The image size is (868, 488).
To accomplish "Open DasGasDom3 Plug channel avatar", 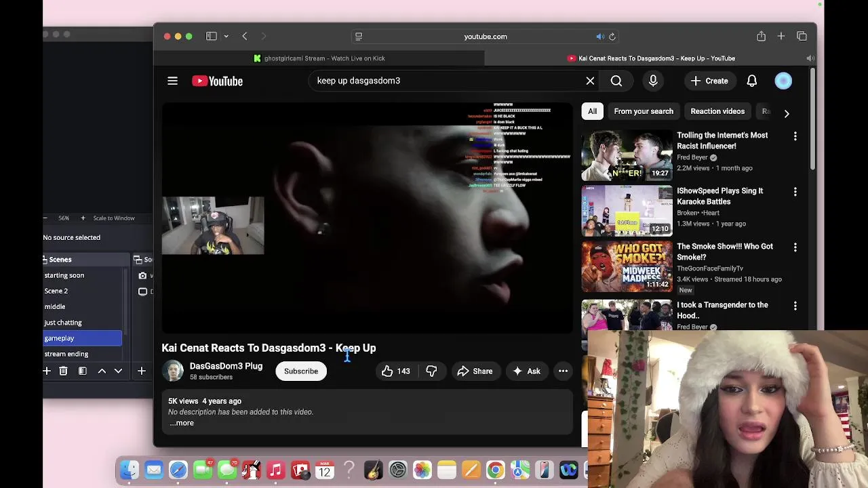I will tap(173, 371).
